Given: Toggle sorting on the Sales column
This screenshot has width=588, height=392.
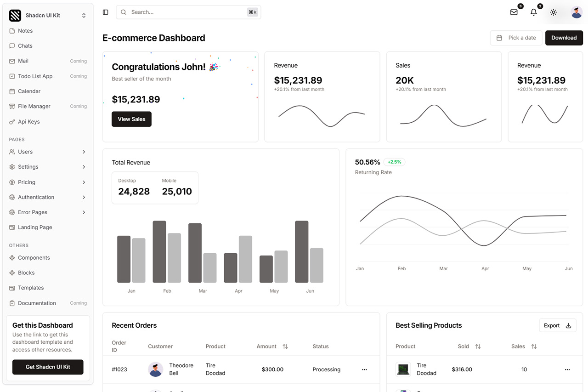Looking at the screenshot, I should pos(534,347).
